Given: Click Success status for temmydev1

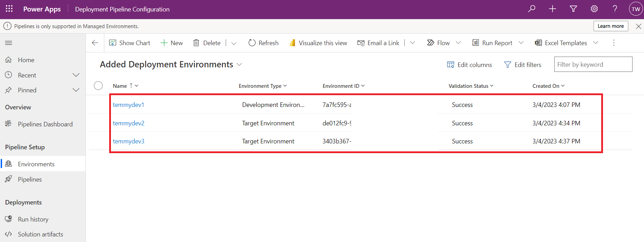Looking at the screenshot, I should coord(462,105).
